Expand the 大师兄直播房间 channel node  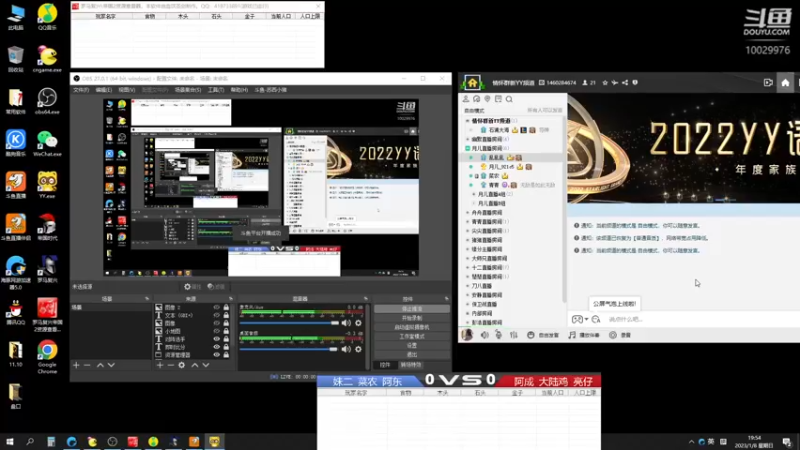pos(468,258)
